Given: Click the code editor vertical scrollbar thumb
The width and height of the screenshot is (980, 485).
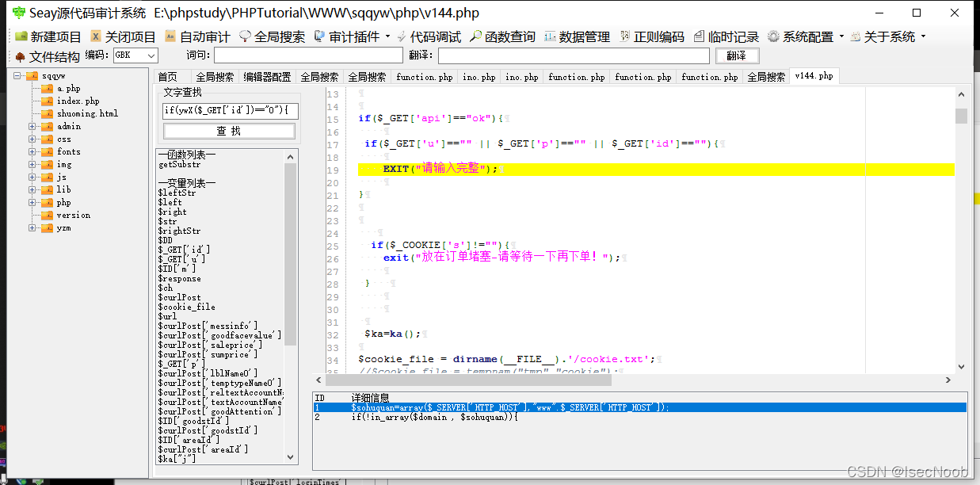Looking at the screenshot, I should [961, 116].
